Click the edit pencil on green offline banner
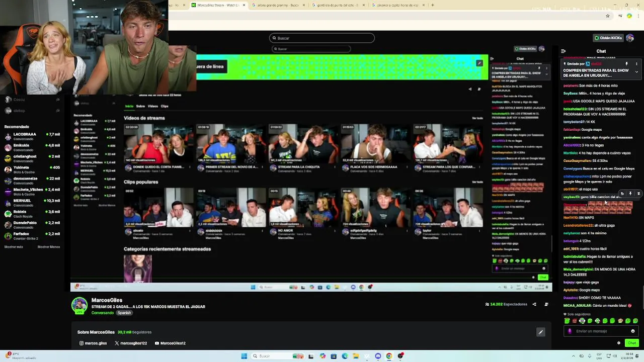Viewport: 644px width, 362px height. [479, 63]
